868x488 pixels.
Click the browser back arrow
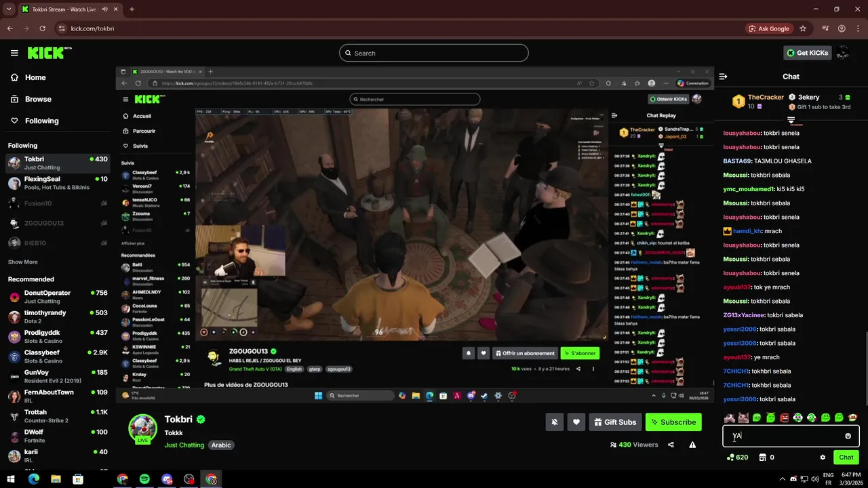(9, 28)
